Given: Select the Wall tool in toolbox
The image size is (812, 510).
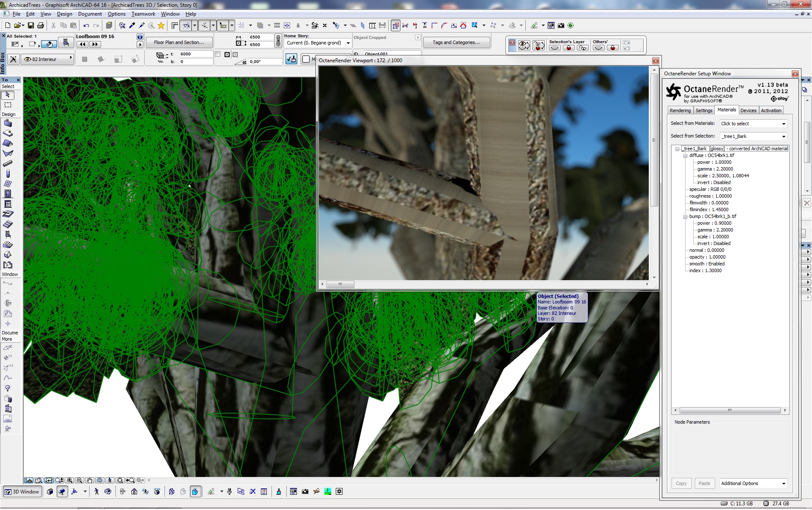Looking at the screenshot, I should pos(8,124).
